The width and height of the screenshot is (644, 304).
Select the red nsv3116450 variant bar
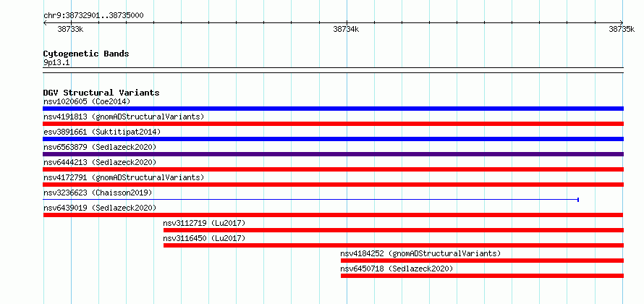coord(394,245)
